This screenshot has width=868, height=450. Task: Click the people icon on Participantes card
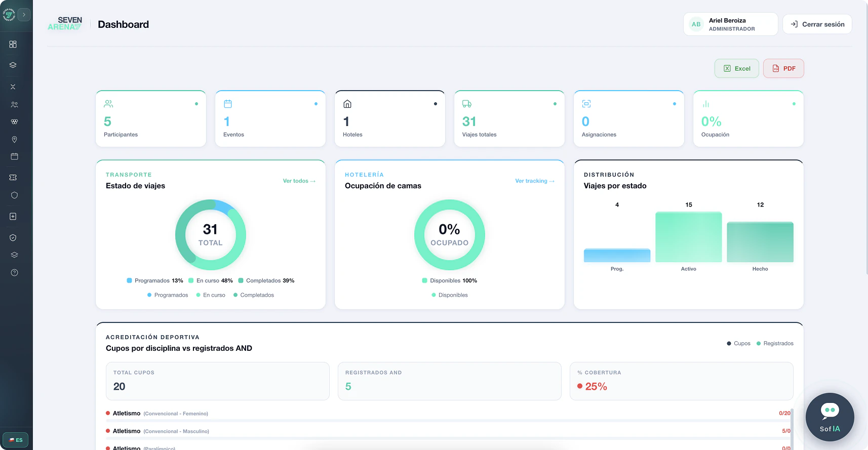coord(108,104)
